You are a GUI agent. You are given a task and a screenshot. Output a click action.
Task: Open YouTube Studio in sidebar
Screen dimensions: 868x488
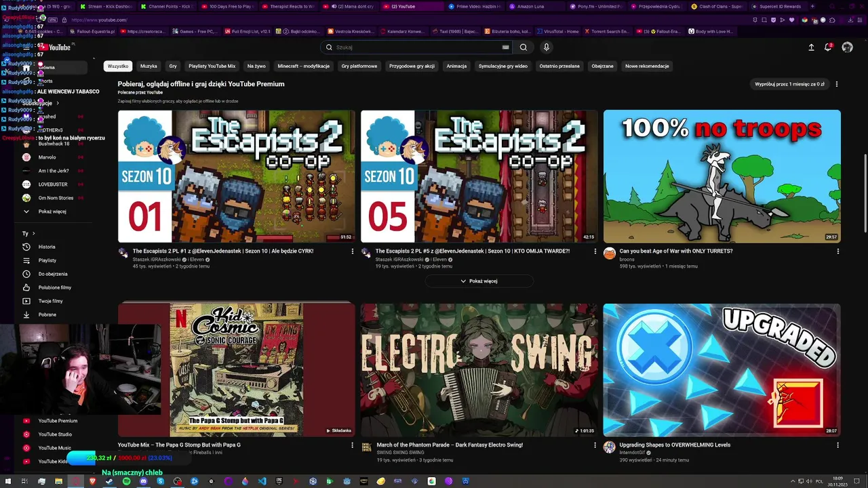click(55, 434)
